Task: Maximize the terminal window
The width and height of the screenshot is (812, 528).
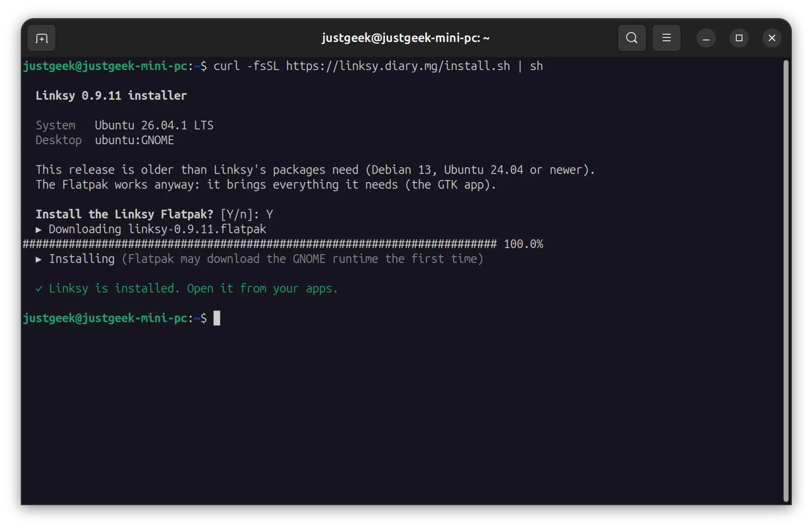Action: tap(739, 38)
